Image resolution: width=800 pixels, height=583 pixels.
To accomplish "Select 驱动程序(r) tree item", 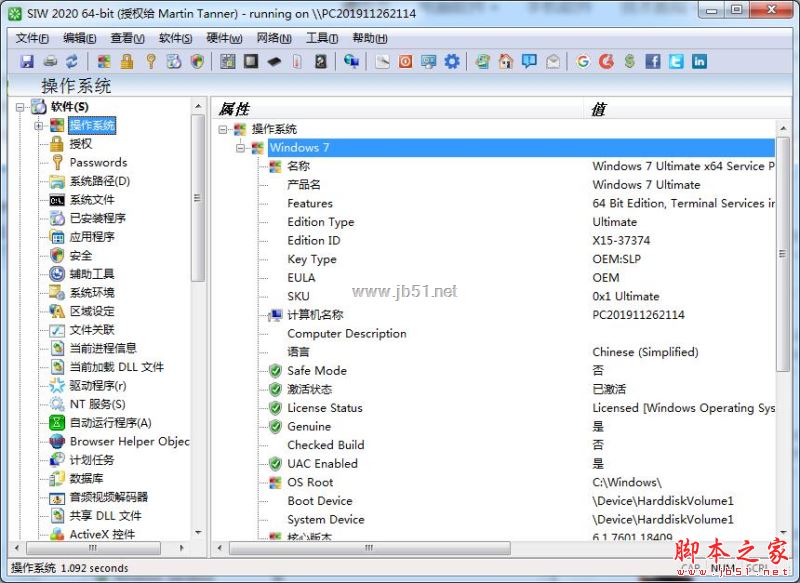I will [98, 386].
